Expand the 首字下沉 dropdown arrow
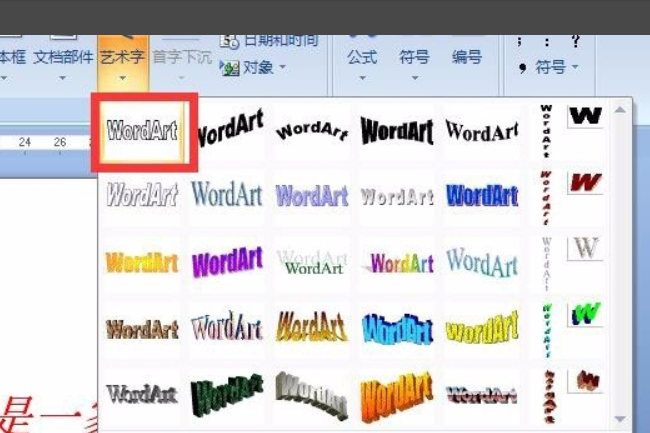 (x=181, y=77)
